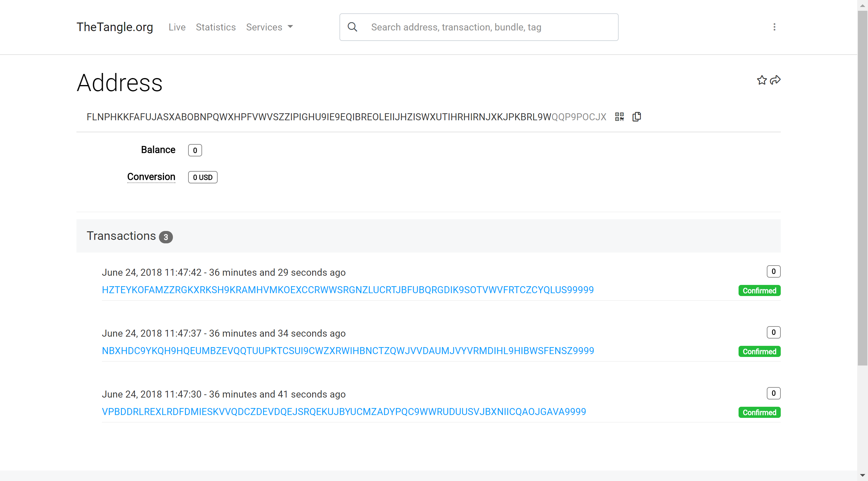The height and width of the screenshot is (481, 868).
Task: Open the transaction hash starting with NBXHDC9YKQH9
Action: [348, 351]
